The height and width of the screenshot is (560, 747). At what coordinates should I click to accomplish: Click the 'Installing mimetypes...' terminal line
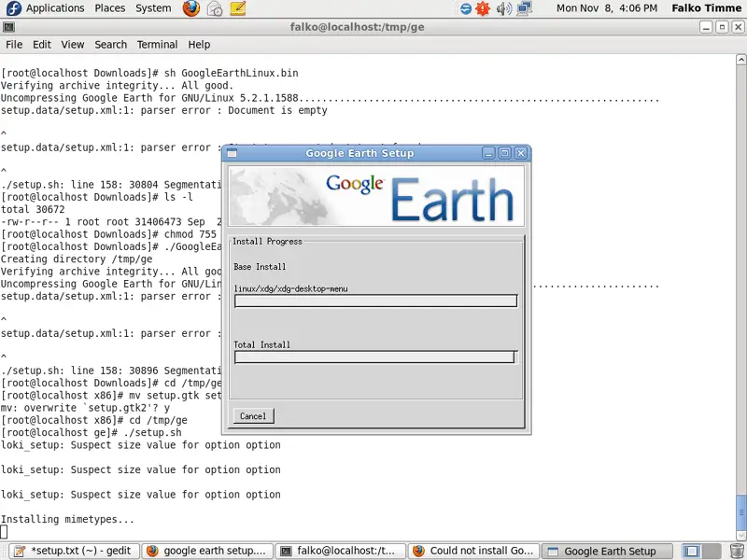click(x=67, y=520)
